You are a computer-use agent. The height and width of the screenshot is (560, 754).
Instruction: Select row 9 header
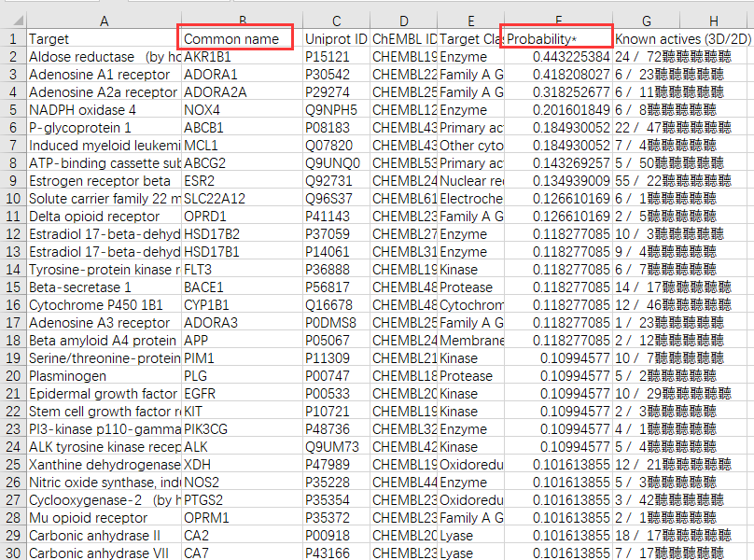point(13,181)
